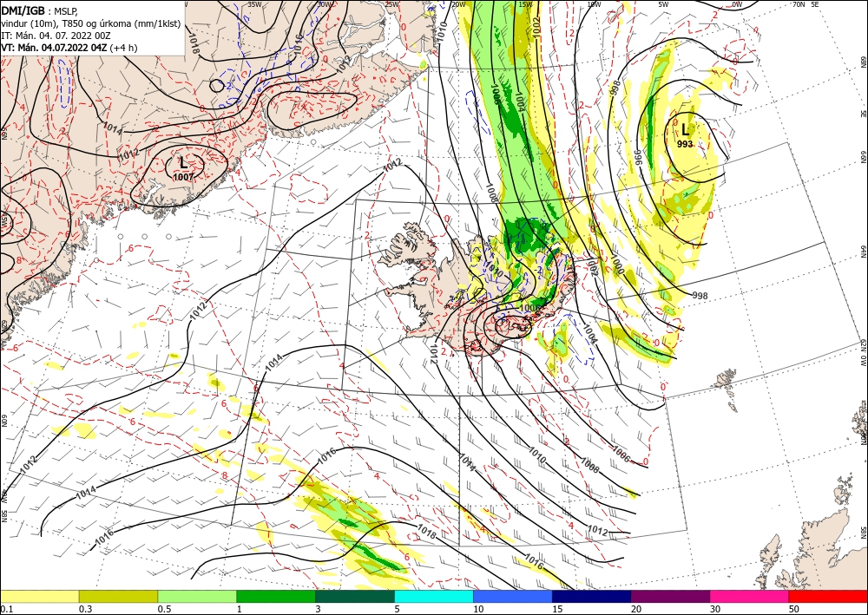
Task: Click the 'L' low marker above 993
Action: tap(686, 130)
